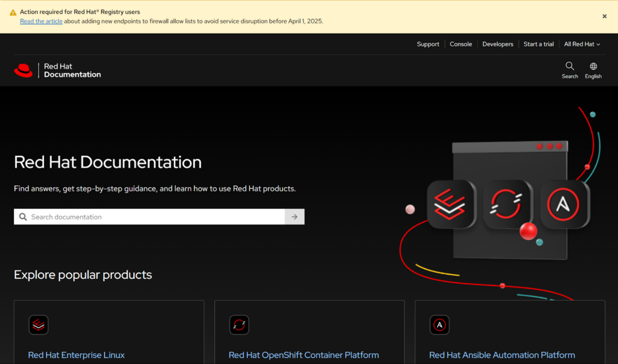The width and height of the screenshot is (618, 364).
Task: Open Search via the magnifying glass icon
Action: pyautogui.click(x=570, y=66)
